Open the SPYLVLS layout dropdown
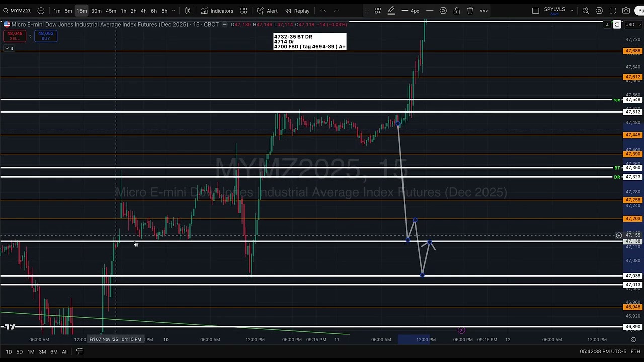 coord(571,9)
